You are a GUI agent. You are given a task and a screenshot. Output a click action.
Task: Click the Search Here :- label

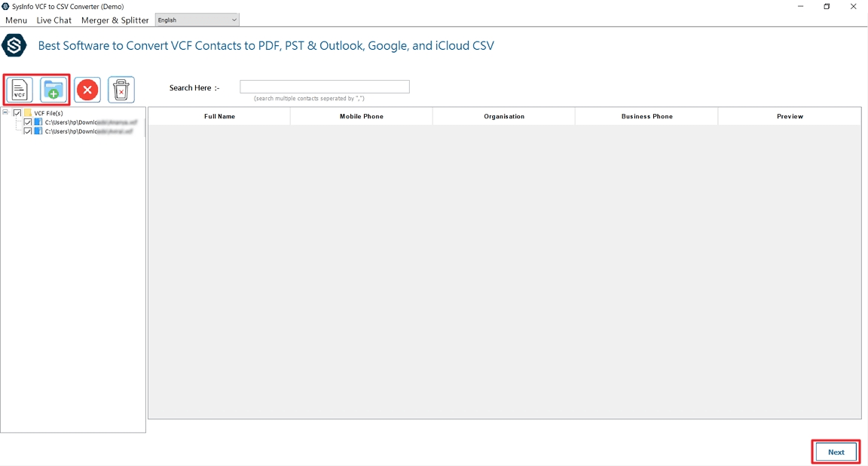194,87
